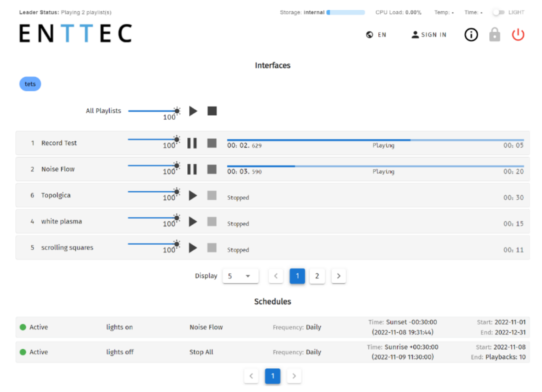Select playlists page 1
The height and width of the screenshot is (392, 542).
(x=298, y=276)
